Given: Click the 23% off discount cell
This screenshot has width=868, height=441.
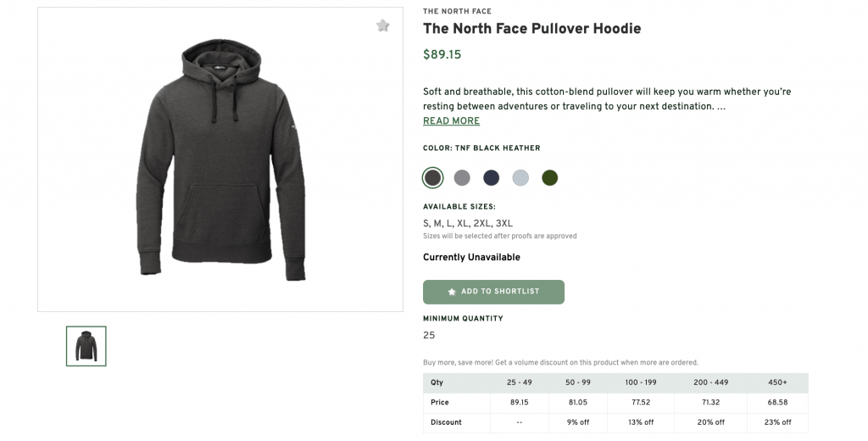Looking at the screenshot, I should [777, 422].
